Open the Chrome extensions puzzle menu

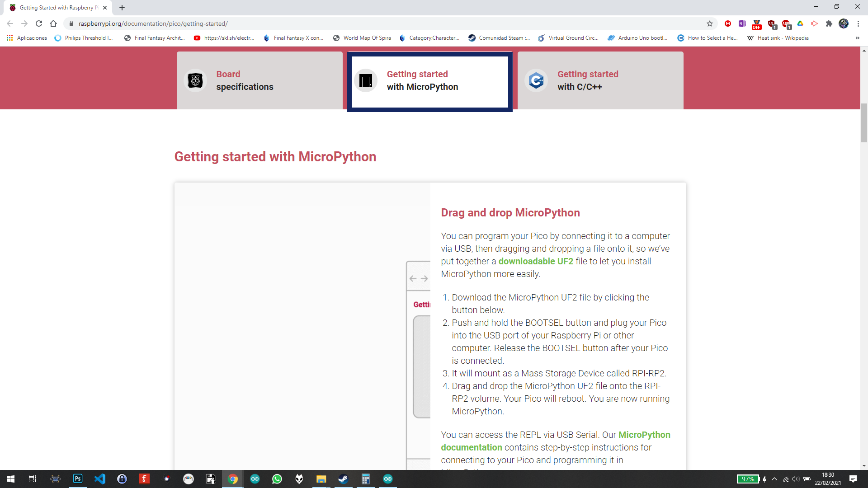829,23
